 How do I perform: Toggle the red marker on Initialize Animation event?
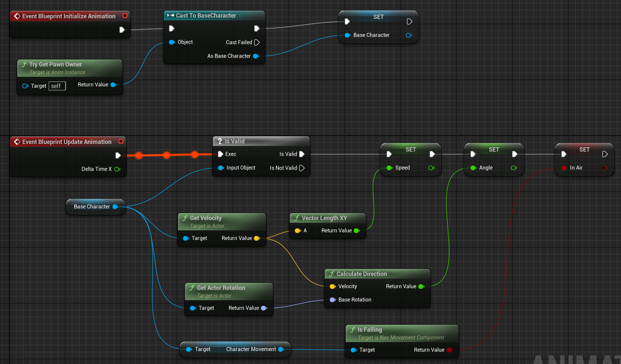click(125, 15)
